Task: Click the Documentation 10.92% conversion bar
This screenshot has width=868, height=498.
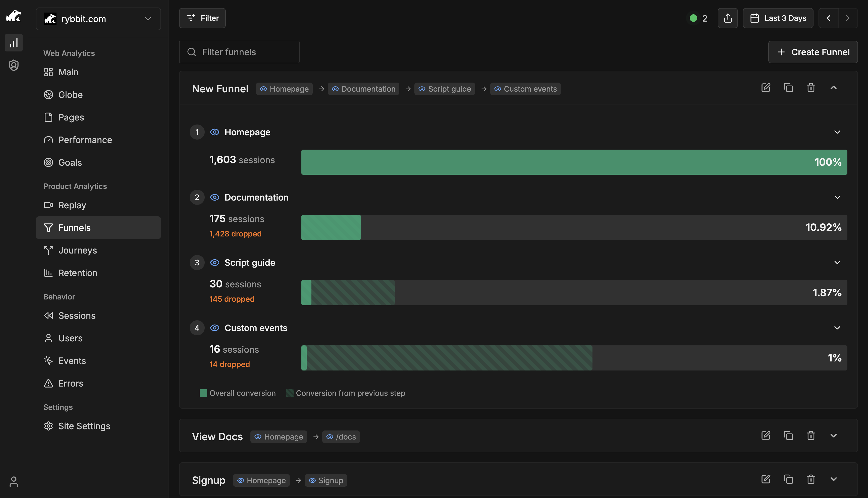Action: 331,227
